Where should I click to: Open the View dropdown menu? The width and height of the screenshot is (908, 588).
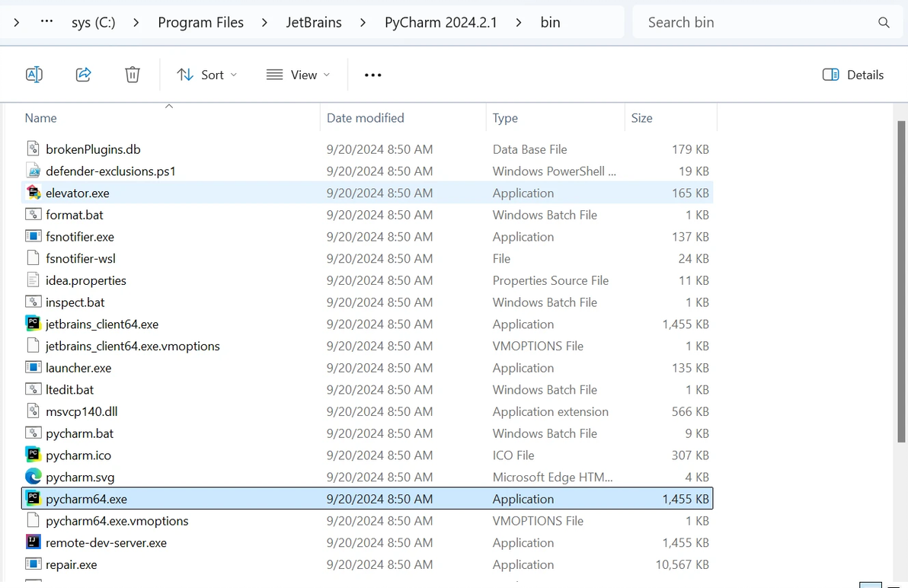299,75
